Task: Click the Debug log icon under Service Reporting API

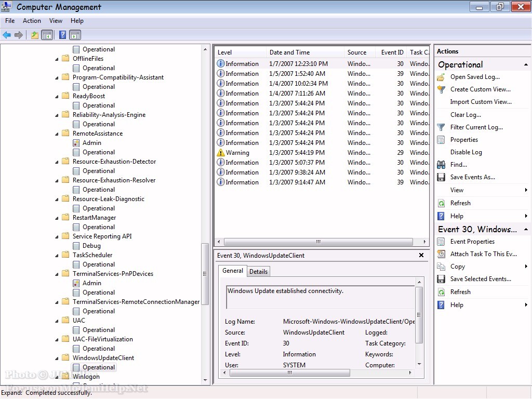Action: click(x=76, y=246)
